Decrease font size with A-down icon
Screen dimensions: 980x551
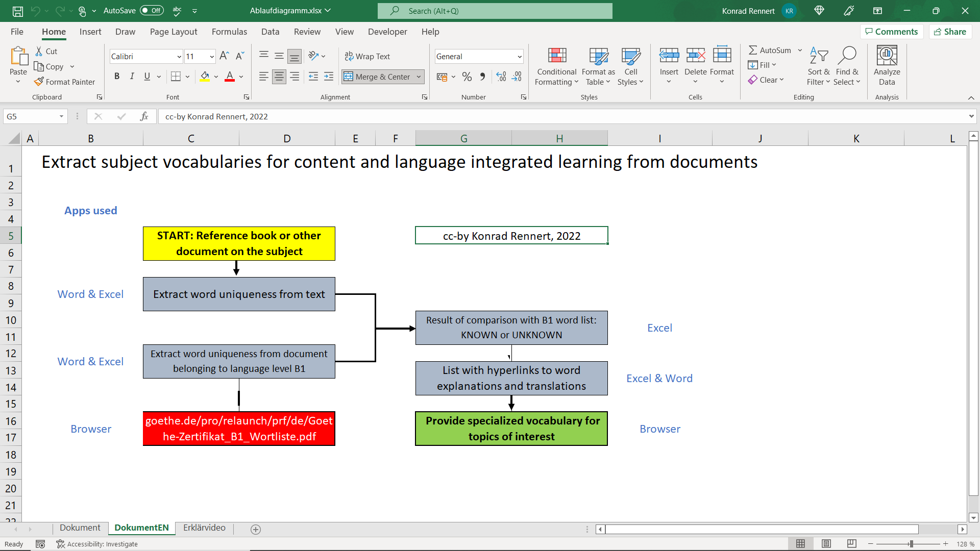[240, 56]
